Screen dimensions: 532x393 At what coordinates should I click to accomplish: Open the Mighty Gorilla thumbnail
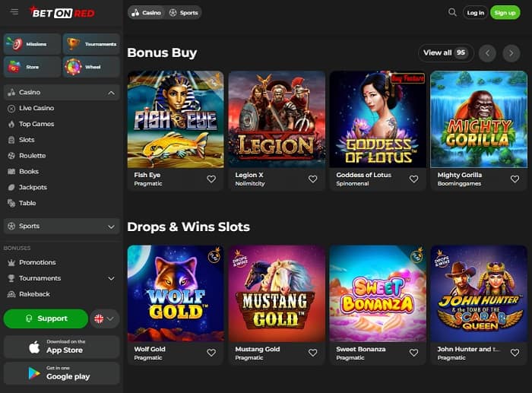[479, 119]
